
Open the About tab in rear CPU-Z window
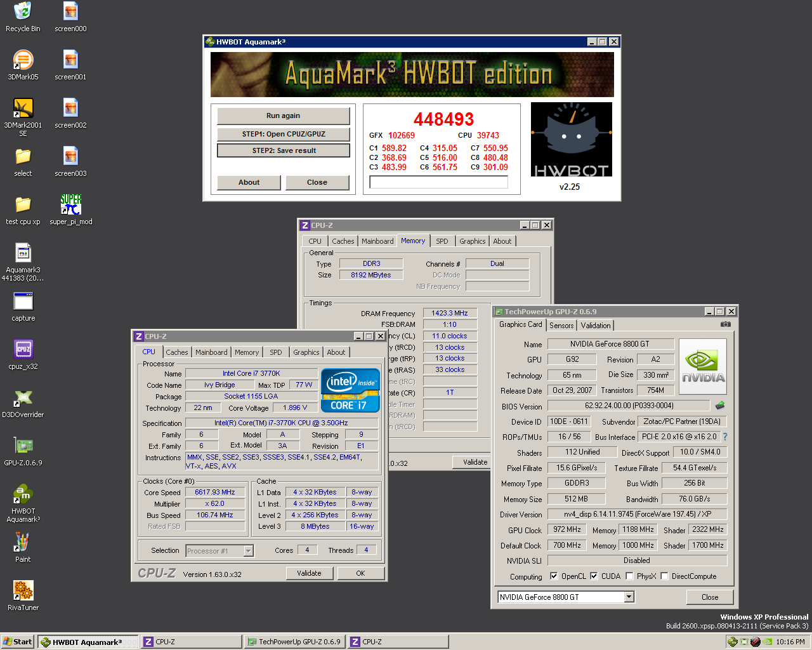point(502,241)
